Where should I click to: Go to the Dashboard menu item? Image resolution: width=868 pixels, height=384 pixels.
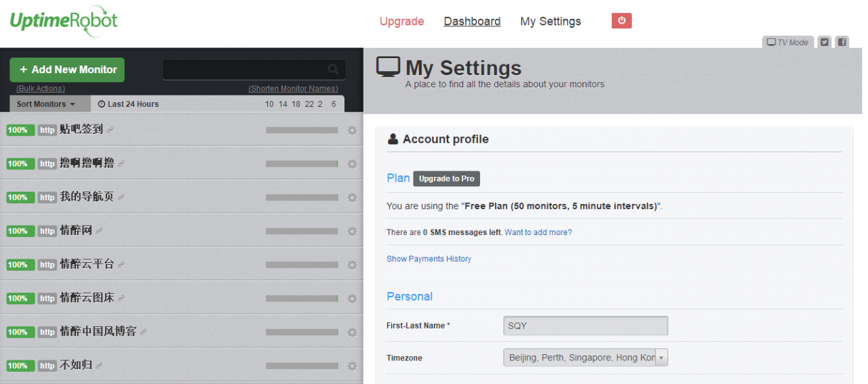tap(472, 22)
